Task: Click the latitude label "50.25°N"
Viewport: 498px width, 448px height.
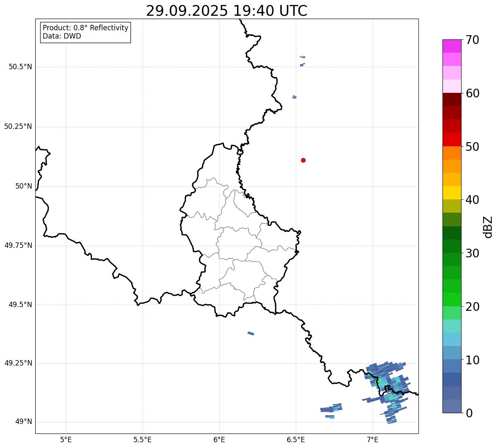Action: tap(18, 127)
